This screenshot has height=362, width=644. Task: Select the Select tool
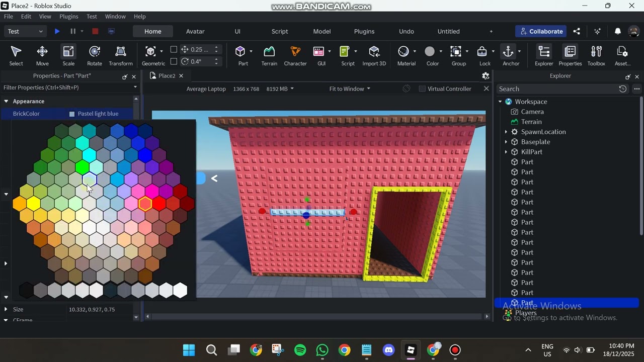tap(16, 55)
